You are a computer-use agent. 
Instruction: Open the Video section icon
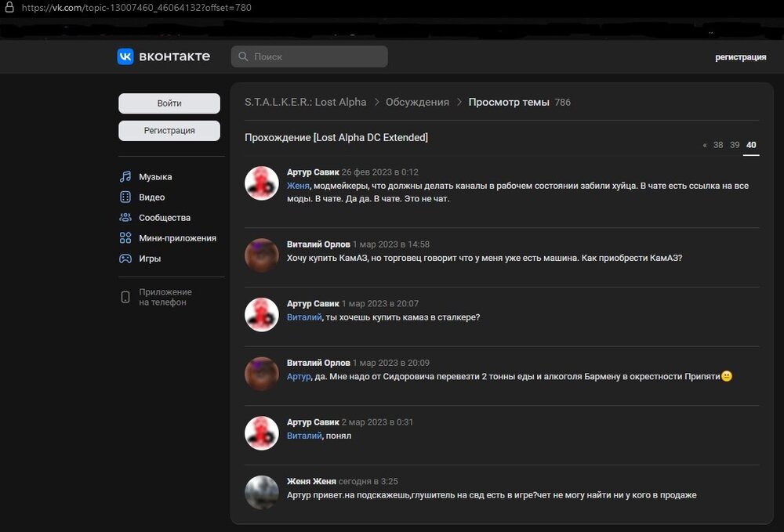click(x=125, y=197)
